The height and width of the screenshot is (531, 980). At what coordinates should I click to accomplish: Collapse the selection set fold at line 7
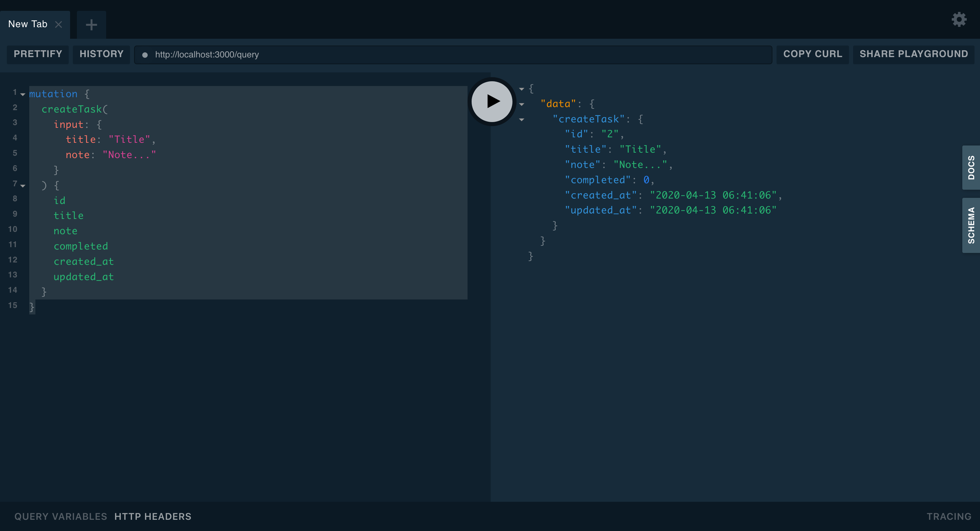23,186
